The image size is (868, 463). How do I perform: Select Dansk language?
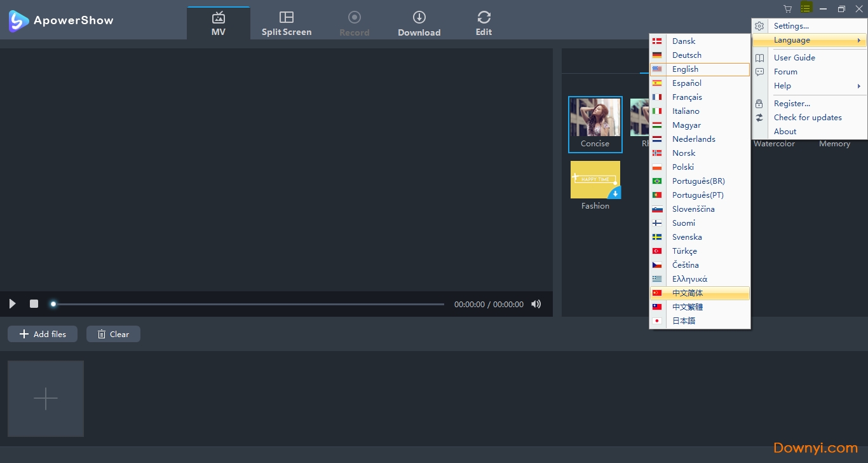700,41
